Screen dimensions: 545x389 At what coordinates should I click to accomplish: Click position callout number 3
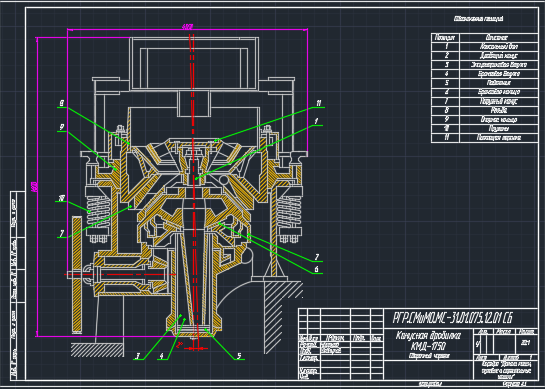(x=138, y=356)
